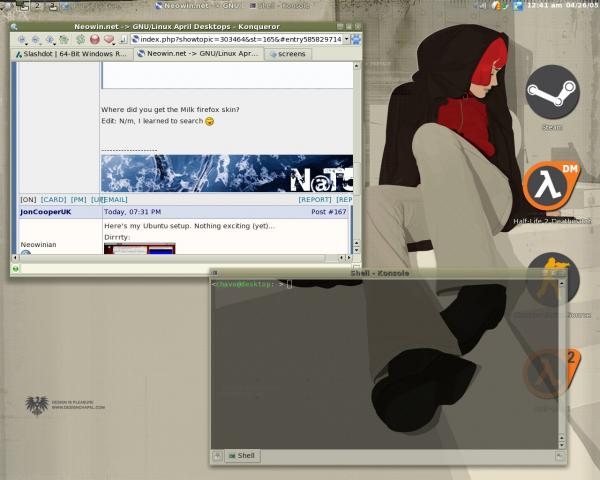Open the [CARD] link in the post footer
Screen dimensions: 600x480
(53, 199)
